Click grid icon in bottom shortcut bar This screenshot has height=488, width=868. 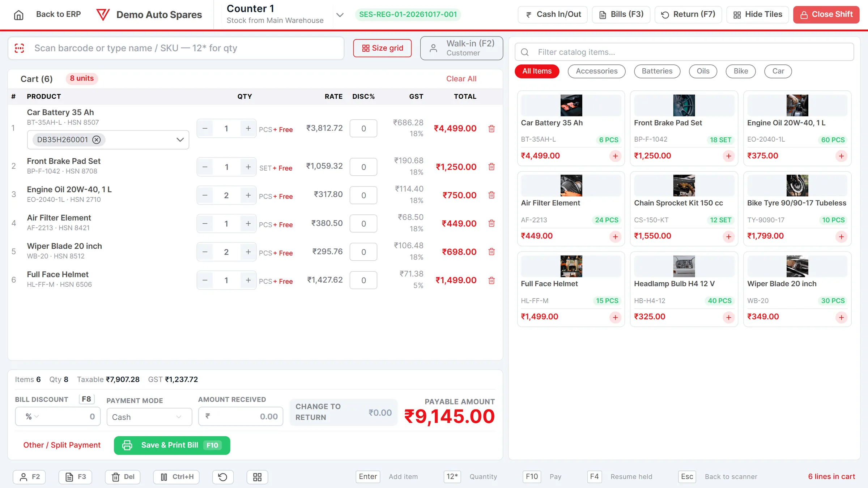click(257, 477)
